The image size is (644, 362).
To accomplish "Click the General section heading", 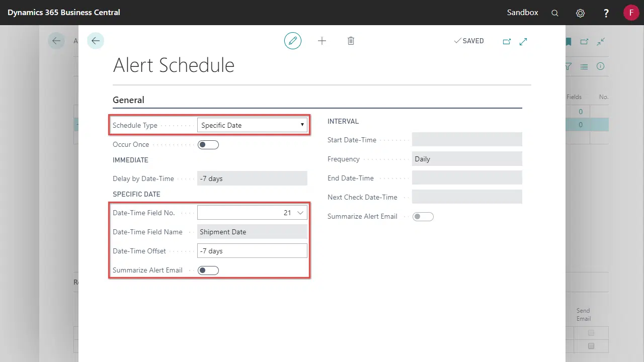I will click(x=128, y=100).
